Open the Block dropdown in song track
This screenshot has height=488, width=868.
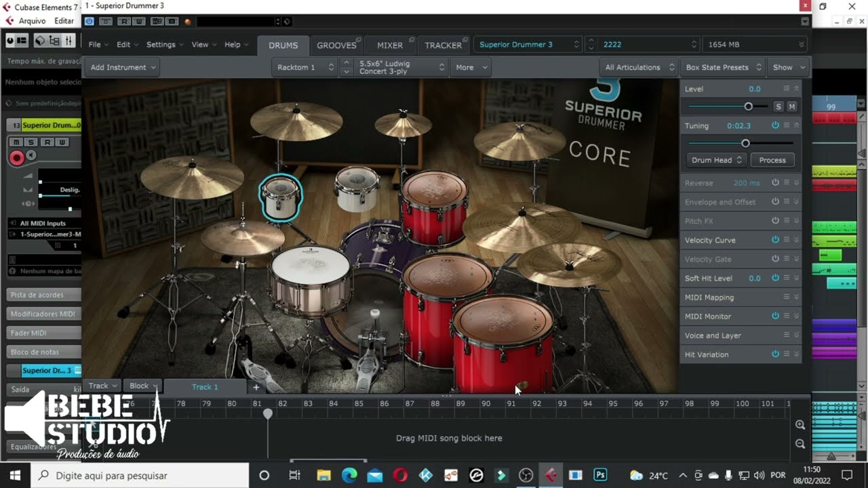coord(143,386)
